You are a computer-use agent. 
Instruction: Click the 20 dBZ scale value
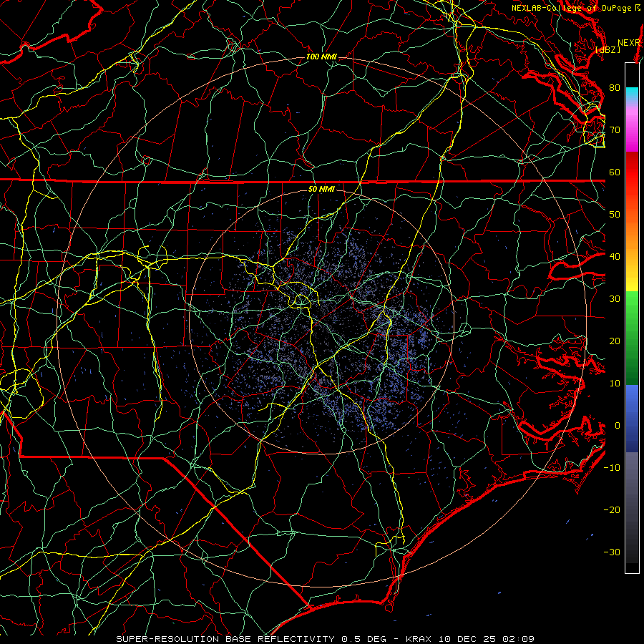pos(615,341)
